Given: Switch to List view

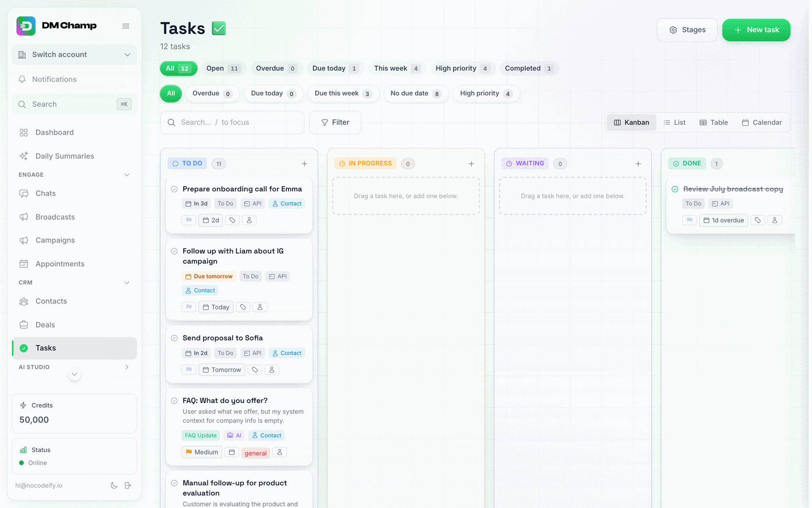Looking at the screenshot, I should tap(674, 122).
